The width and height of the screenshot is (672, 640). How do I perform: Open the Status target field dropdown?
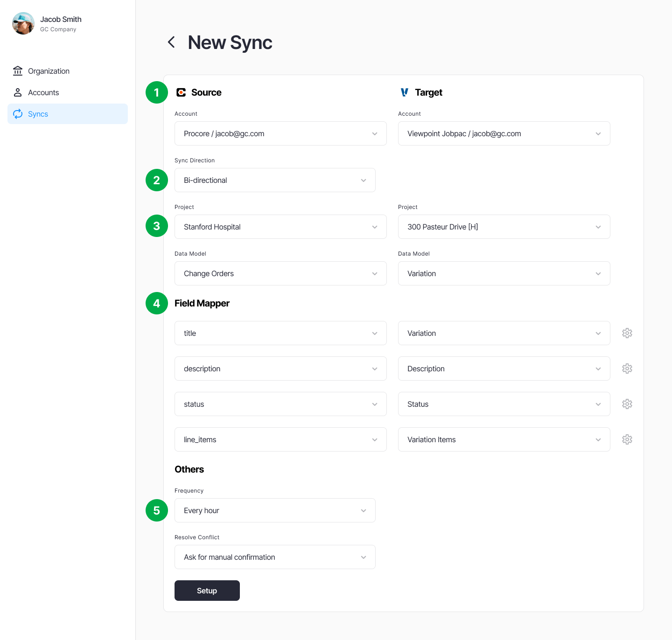coord(504,404)
